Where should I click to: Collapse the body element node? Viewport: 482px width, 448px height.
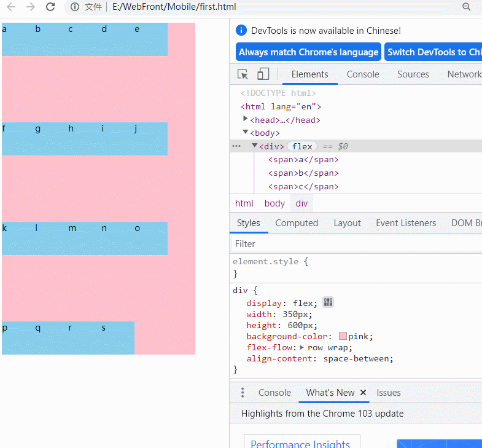click(x=246, y=132)
